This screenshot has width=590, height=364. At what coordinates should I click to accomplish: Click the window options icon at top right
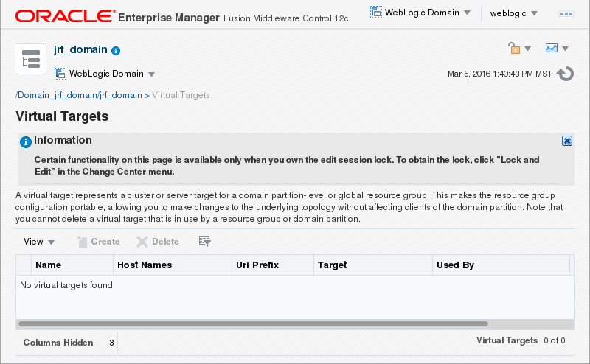coord(566,13)
